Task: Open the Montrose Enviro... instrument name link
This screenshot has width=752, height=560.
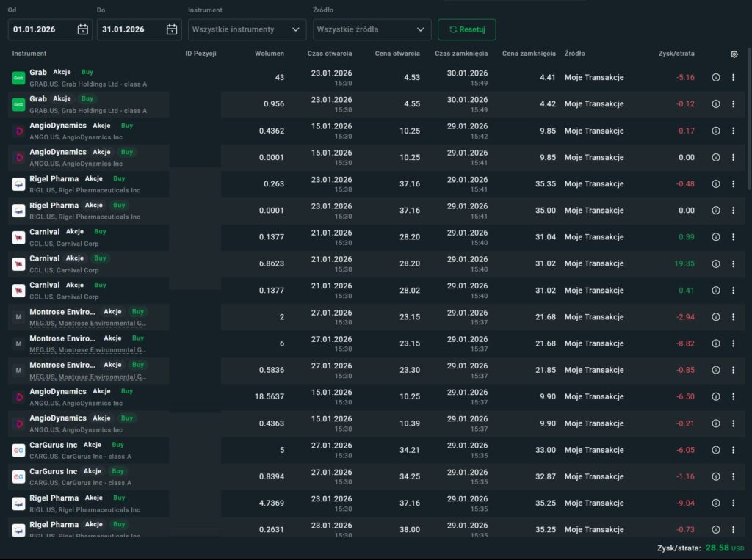Action: [x=62, y=312]
